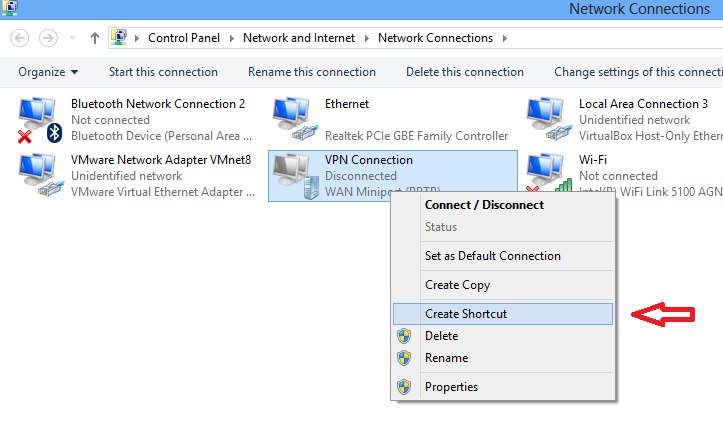Image resolution: width=723 pixels, height=421 pixels.
Task: Expand the arrow after Network Connections breadcrumb
Action: click(x=504, y=38)
